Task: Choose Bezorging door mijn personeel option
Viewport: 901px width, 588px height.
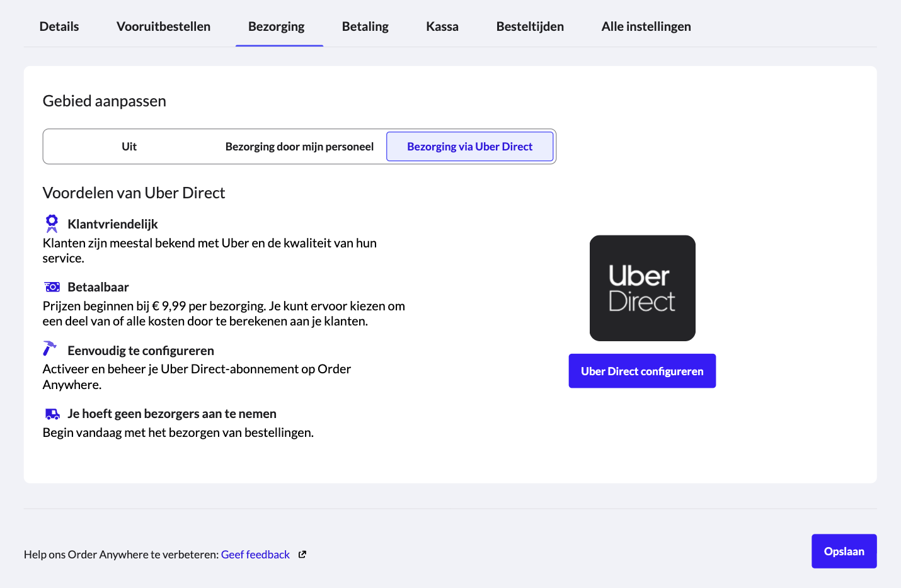Action: point(299,147)
